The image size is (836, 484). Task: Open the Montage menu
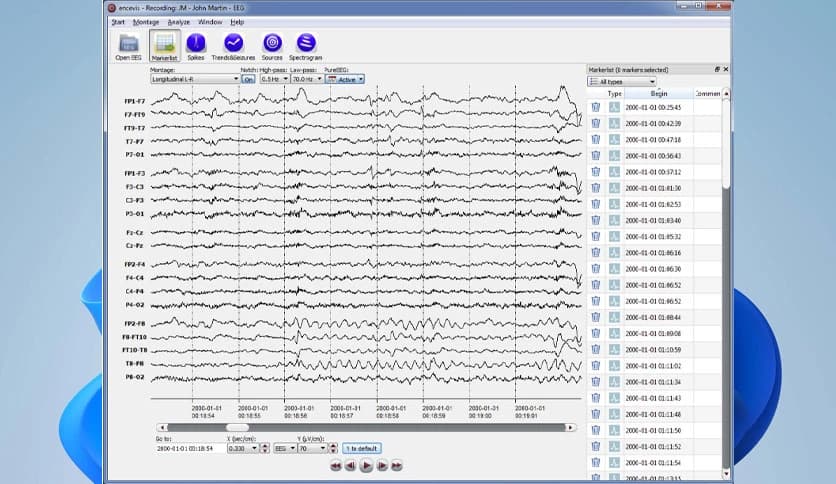146,21
